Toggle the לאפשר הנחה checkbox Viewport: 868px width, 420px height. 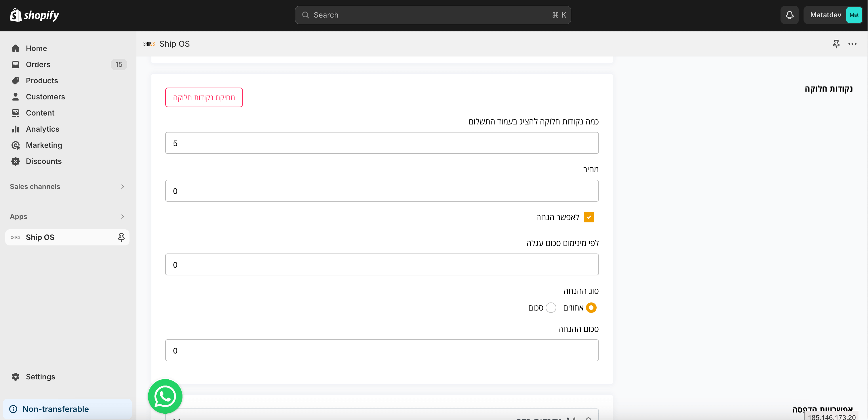(589, 217)
